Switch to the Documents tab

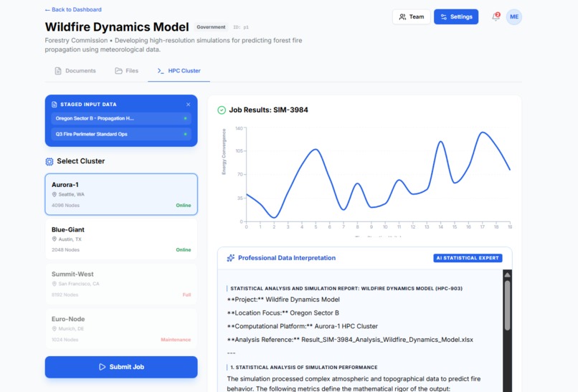pyautogui.click(x=75, y=71)
